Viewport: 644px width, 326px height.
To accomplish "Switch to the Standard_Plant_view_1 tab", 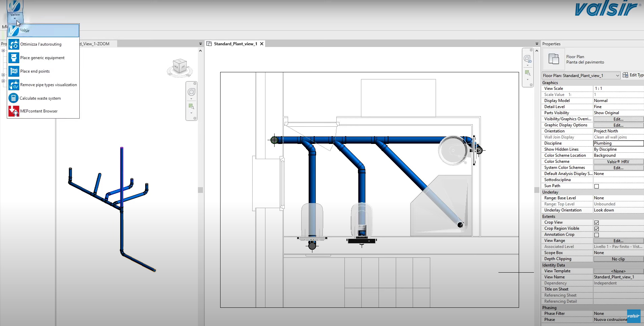I will 235,44.
